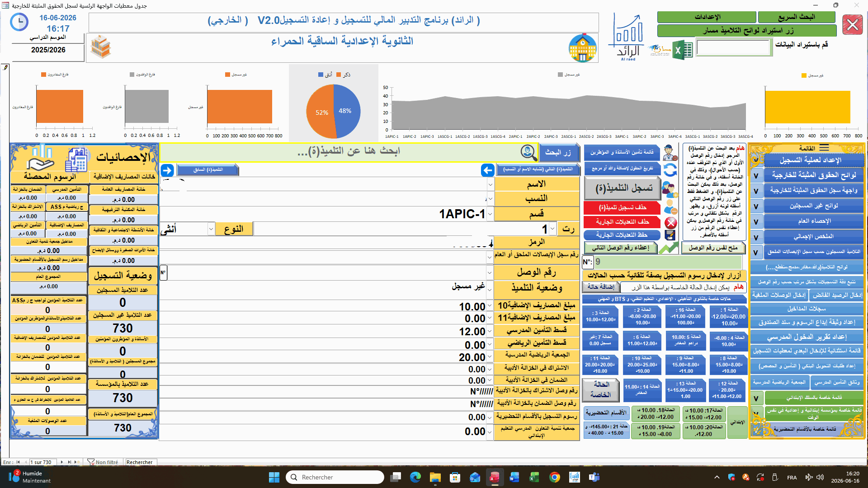Click the blue أنثى legend swatch of pie chart
This screenshot has height=488, width=868.
(x=321, y=75)
